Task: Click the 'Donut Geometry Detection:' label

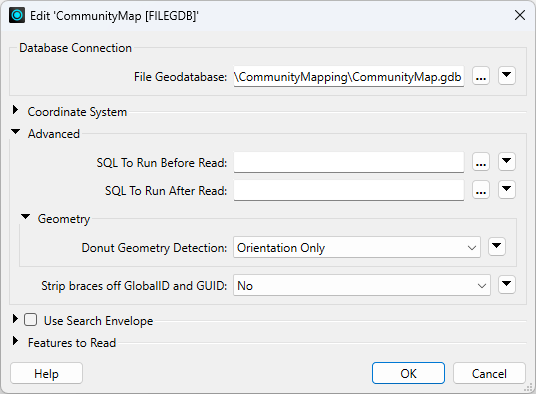Action: [x=154, y=248]
